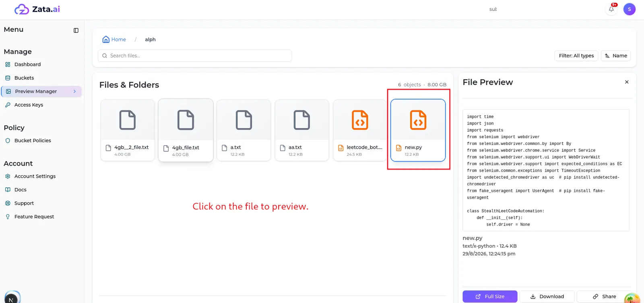Click the orange leetcode_bot code file icon
This screenshot has height=303, width=644.
[360, 120]
